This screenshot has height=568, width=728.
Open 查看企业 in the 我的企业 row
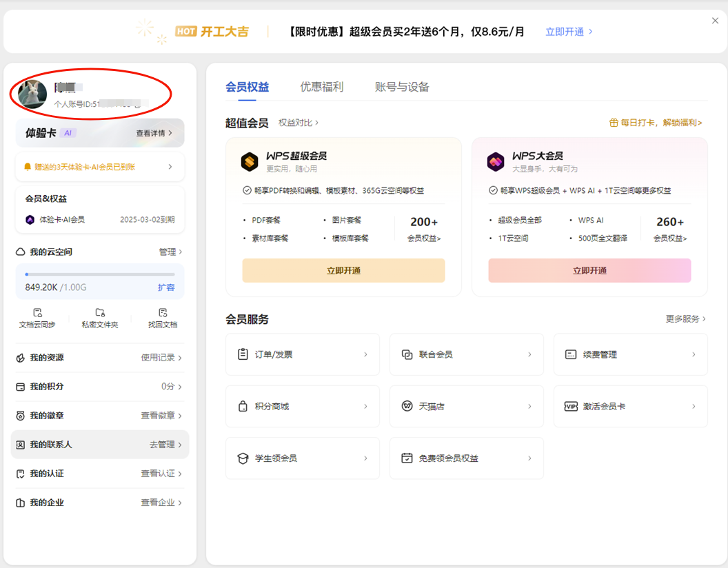161,503
